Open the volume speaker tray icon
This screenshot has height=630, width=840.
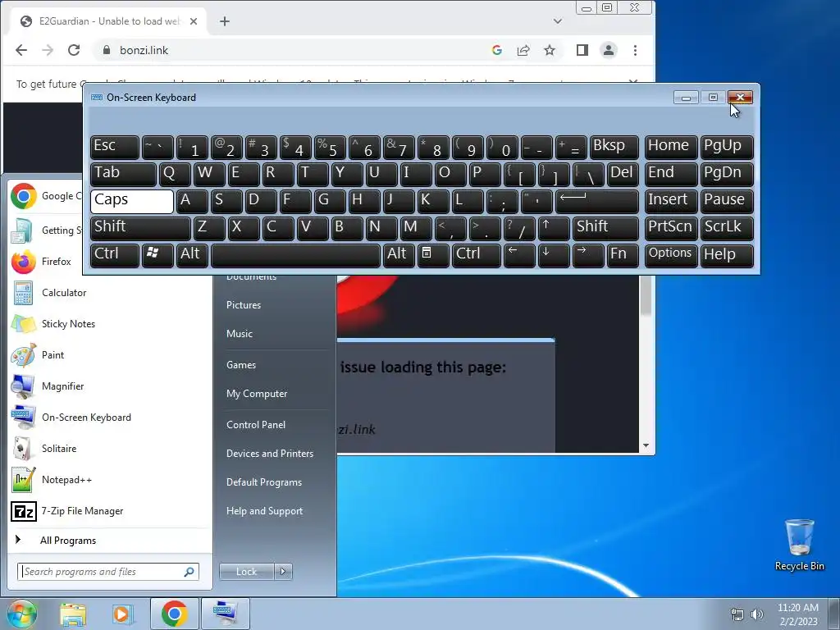(x=757, y=614)
